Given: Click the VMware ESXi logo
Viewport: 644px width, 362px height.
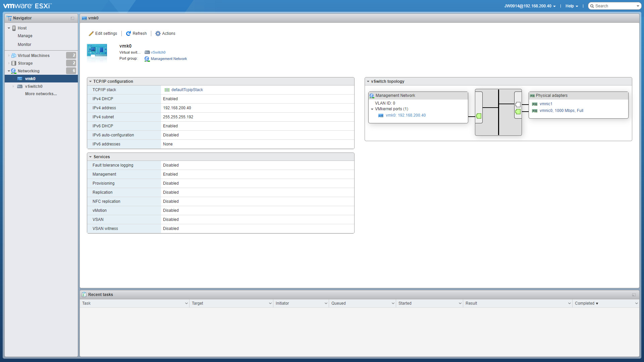Looking at the screenshot, I should (x=28, y=6).
